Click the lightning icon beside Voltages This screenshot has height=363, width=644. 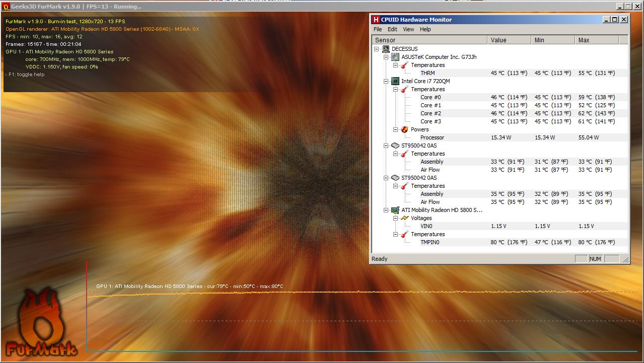click(405, 218)
